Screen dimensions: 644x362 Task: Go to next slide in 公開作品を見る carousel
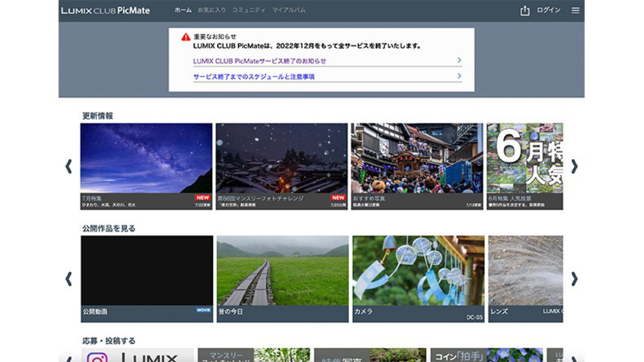click(x=574, y=279)
